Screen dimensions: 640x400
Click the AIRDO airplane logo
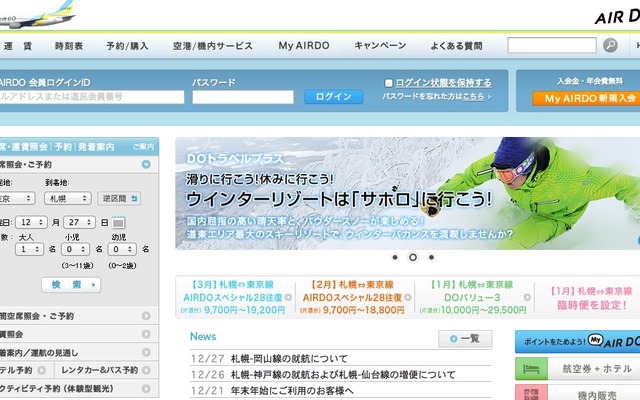[x=37, y=15]
